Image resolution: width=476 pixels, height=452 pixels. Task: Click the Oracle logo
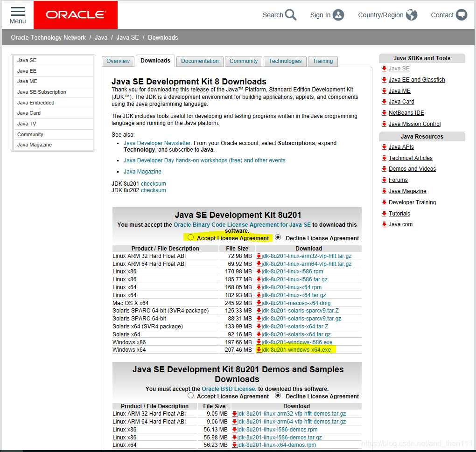(x=76, y=14)
